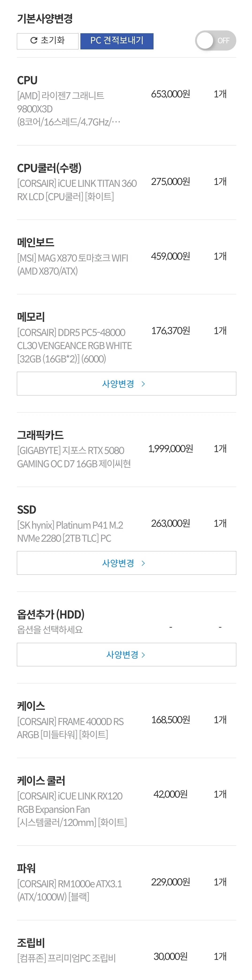Click iCUE LINK RX120 case cooler item
252x980 pixels.
point(71,809)
